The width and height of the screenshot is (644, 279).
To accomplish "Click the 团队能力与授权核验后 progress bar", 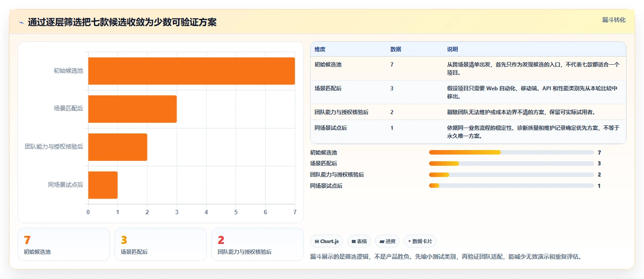I will pos(512,175).
